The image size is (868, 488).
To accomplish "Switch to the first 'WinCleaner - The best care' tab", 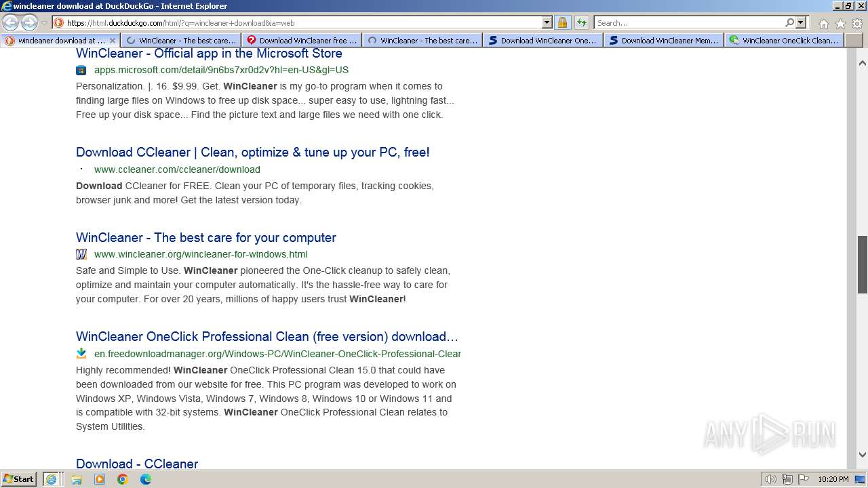I will (x=182, y=41).
